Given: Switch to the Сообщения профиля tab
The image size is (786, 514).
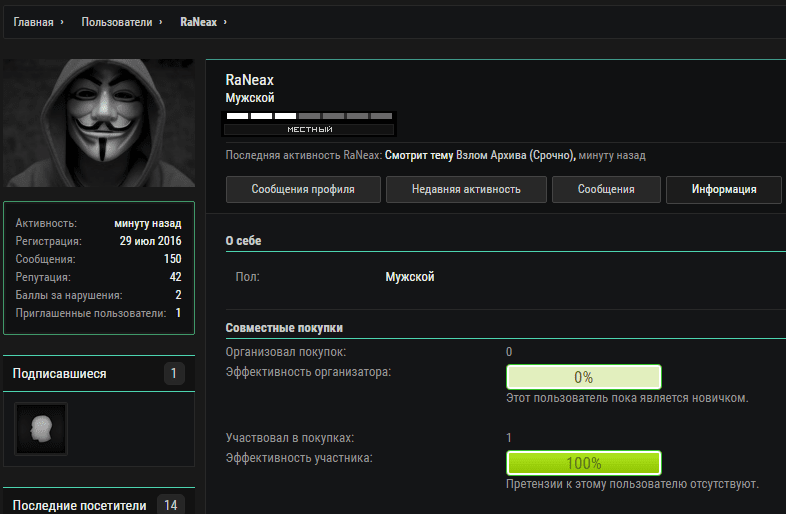Looking at the screenshot, I should tap(302, 189).
